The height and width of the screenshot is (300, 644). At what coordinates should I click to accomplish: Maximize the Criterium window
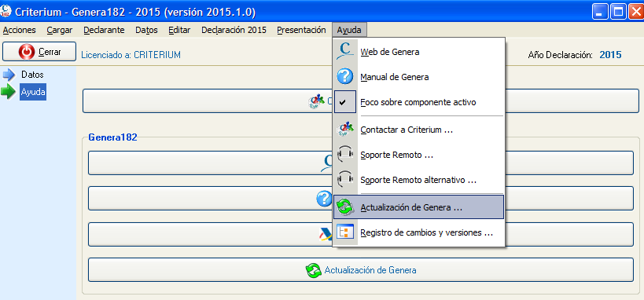[x=618, y=12]
